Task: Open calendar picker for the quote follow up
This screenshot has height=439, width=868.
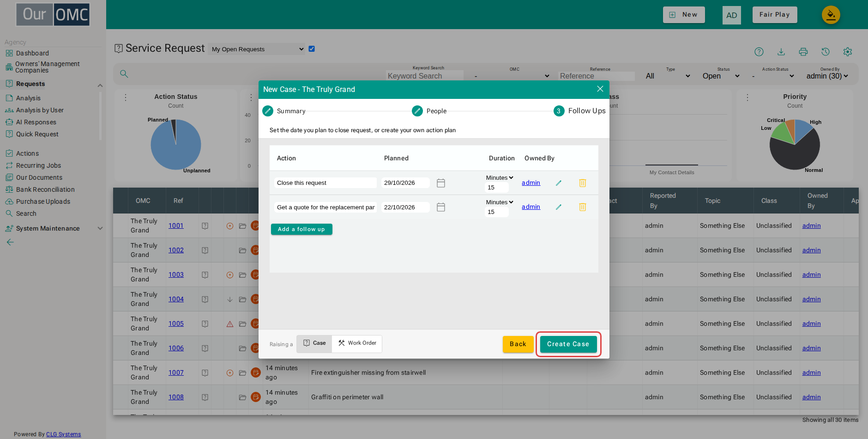Action: click(441, 207)
